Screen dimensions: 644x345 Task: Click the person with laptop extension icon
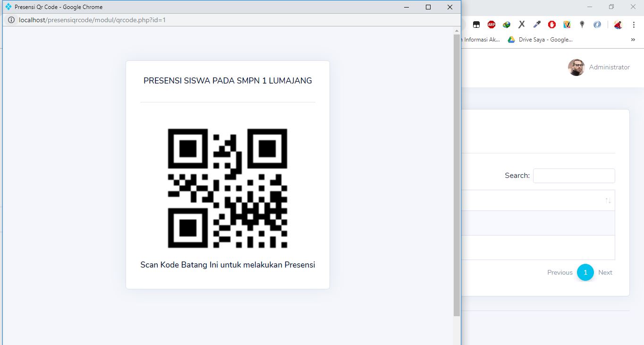point(618,24)
